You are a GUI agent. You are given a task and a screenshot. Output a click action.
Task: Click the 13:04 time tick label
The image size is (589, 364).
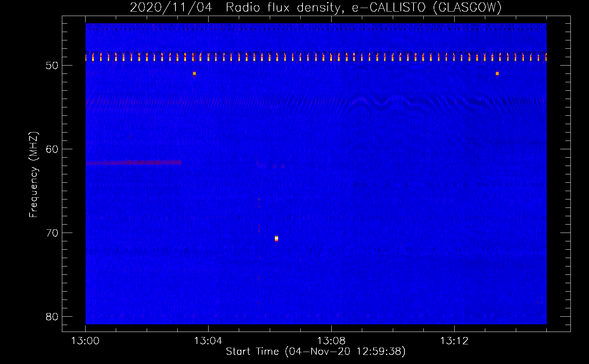coord(208,341)
